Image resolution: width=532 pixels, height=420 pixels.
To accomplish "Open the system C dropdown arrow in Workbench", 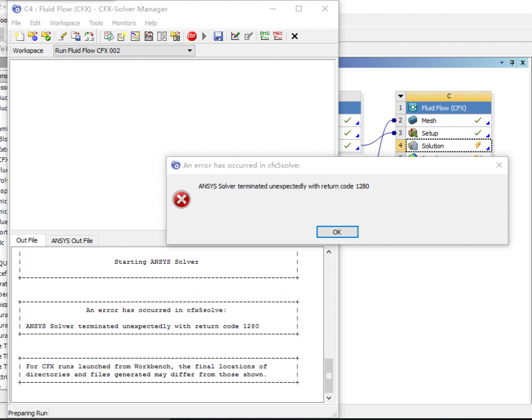I will 400,96.
